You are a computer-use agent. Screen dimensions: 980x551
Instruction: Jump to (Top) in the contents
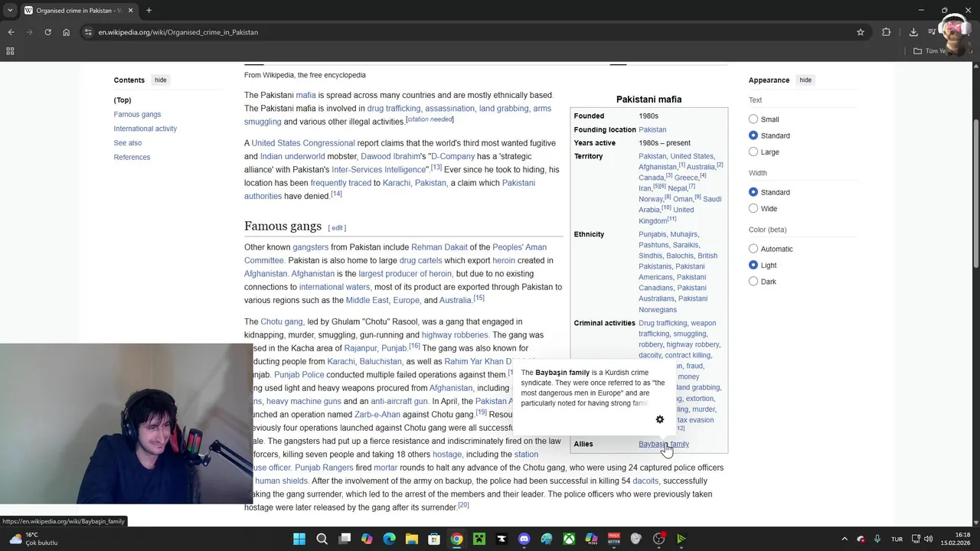pos(122,100)
